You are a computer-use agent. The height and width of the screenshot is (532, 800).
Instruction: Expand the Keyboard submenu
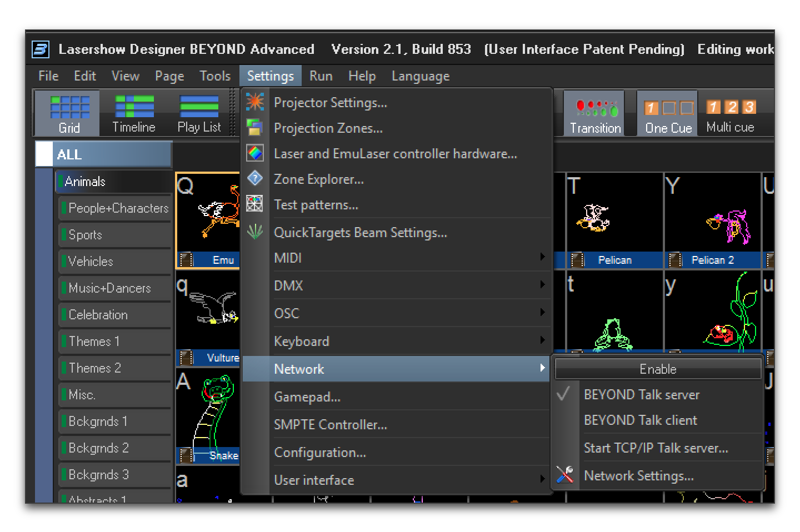[396, 341]
